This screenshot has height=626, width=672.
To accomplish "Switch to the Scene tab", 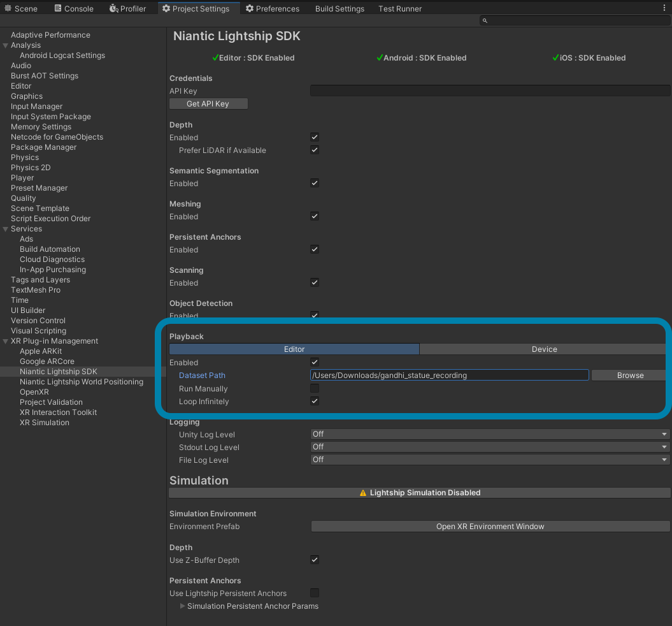I will pyautogui.click(x=21, y=8).
